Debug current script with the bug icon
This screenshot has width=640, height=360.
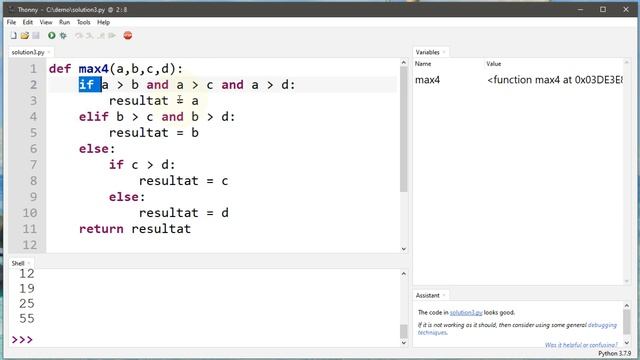click(x=63, y=36)
